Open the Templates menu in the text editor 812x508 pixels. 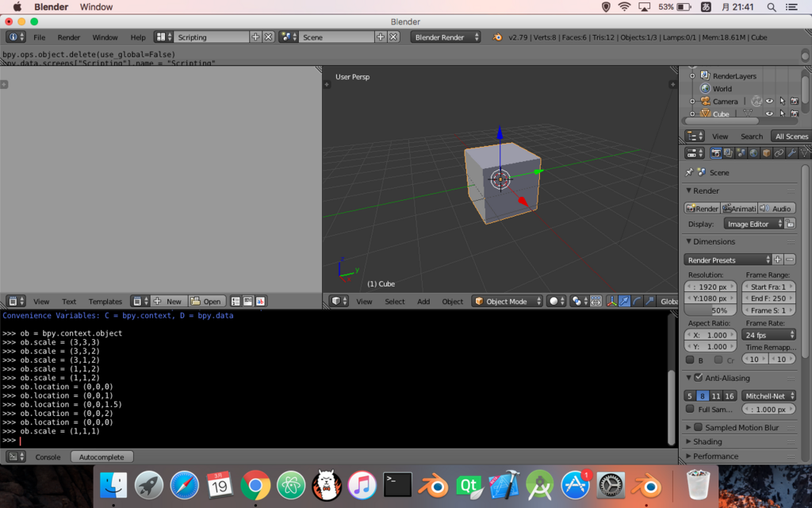(105, 301)
